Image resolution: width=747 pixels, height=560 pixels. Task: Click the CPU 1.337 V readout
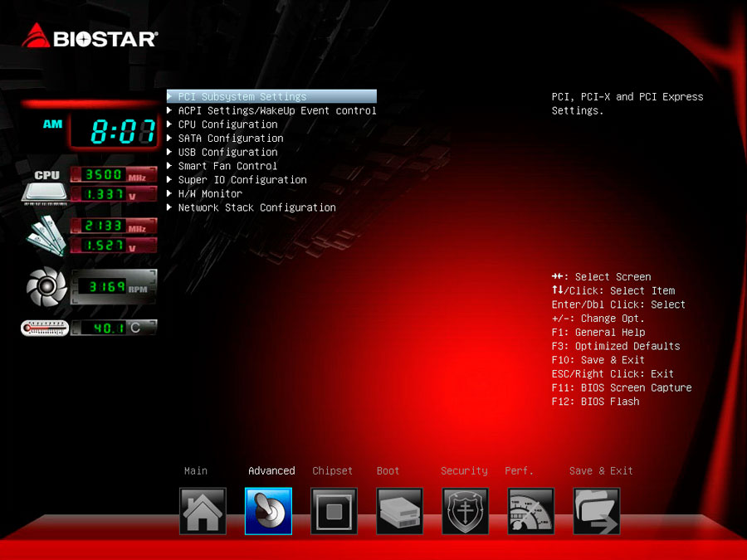[114, 194]
